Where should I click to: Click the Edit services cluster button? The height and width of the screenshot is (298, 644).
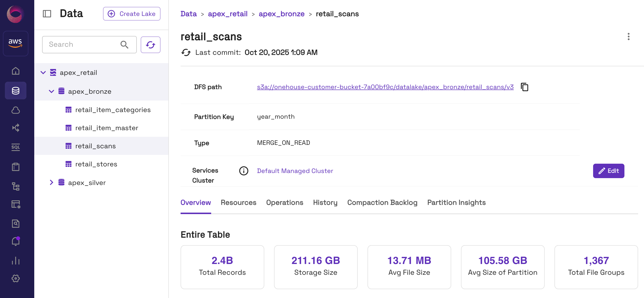tap(608, 171)
